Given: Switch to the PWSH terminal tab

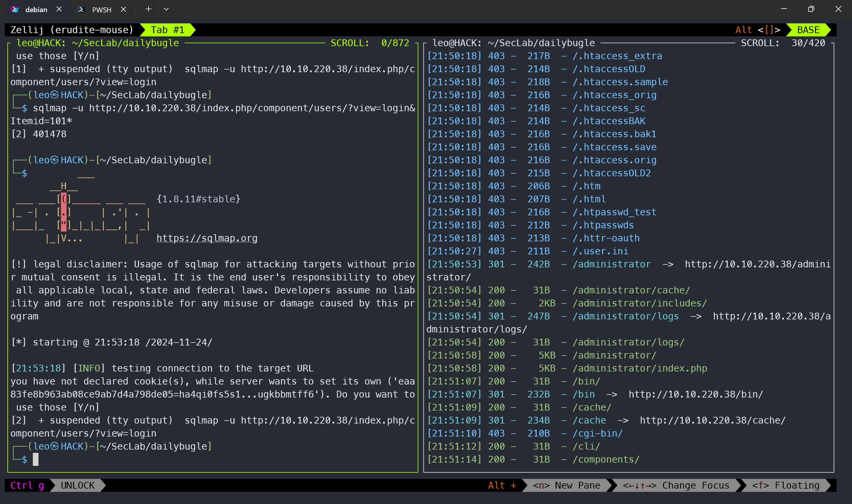Looking at the screenshot, I should point(101,9).
